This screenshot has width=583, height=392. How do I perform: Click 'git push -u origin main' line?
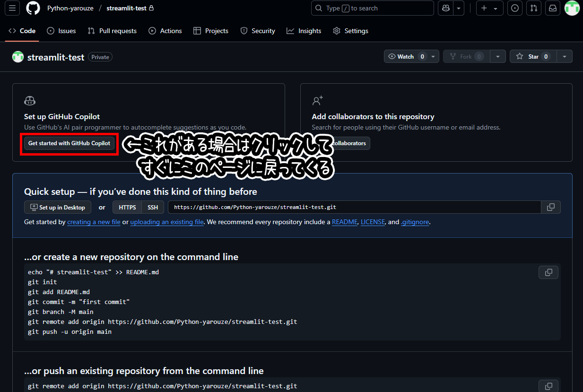click(x=70, y=331)
